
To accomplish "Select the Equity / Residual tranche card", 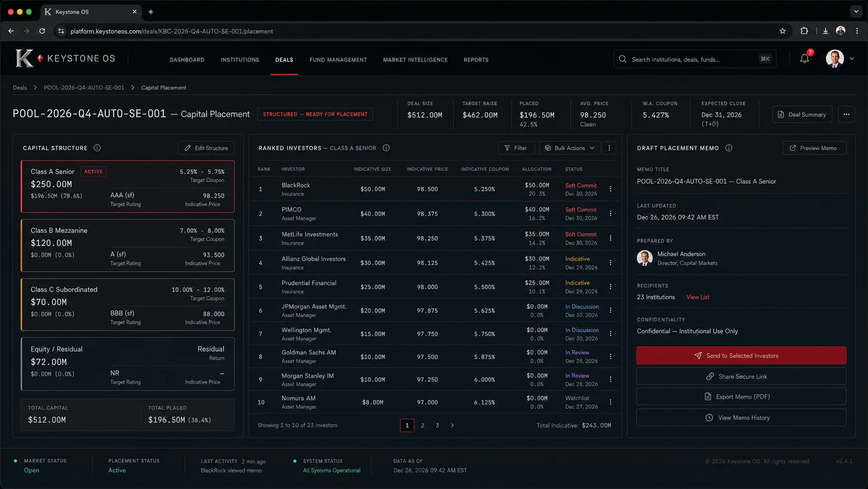I will point(128,364).
